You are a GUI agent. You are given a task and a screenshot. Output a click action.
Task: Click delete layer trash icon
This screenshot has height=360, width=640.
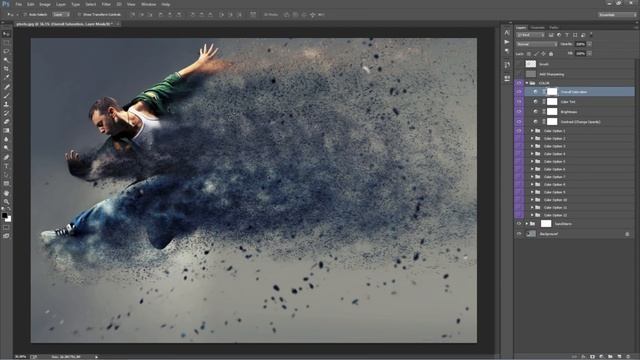(x=629, y=356)
